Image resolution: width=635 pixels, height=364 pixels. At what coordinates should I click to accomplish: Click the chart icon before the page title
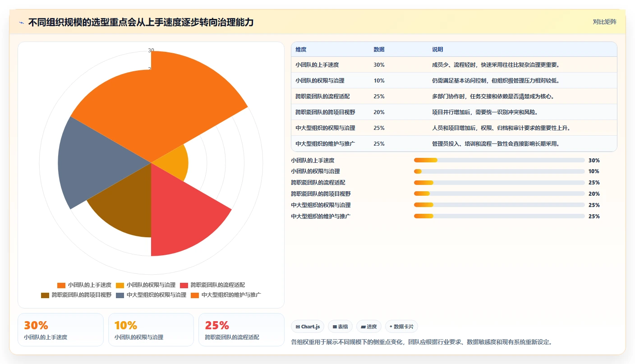tap(22, 22)
